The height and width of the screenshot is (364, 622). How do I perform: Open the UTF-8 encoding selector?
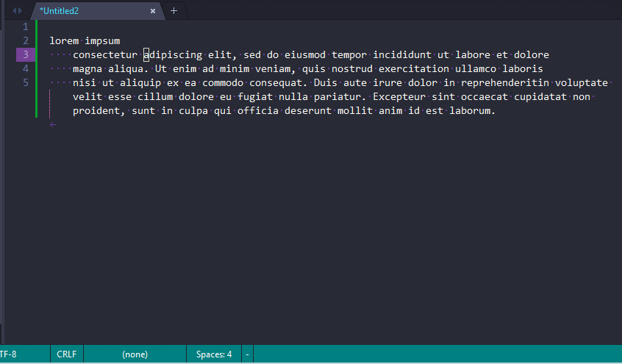pyautogui.click(x=9, y=354)
